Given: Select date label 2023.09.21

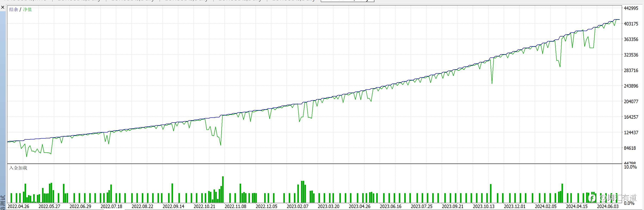Looking at the screenshot, I should (452, 207).
